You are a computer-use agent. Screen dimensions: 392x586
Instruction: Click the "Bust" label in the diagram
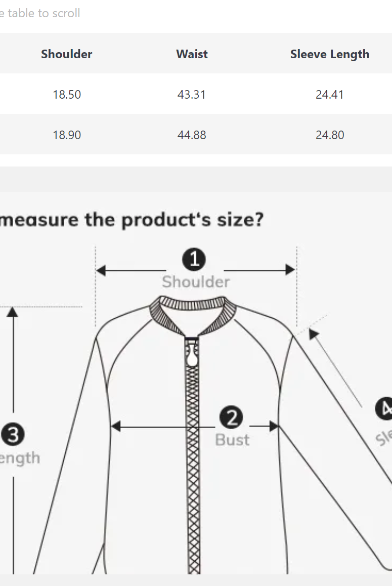(232, 440)
